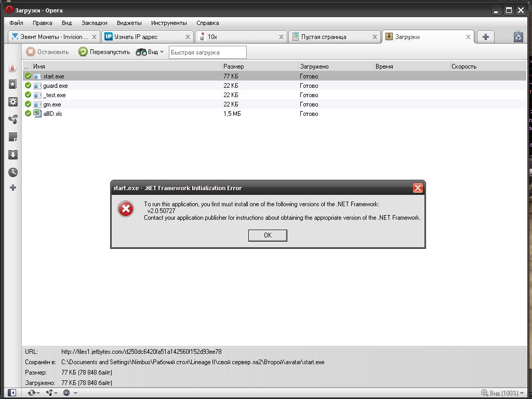Open the zoom level Вид (100%) dropdown
The height and width of the screenshot is (399, 532).
pyautogui.click(x=503, y=393)
